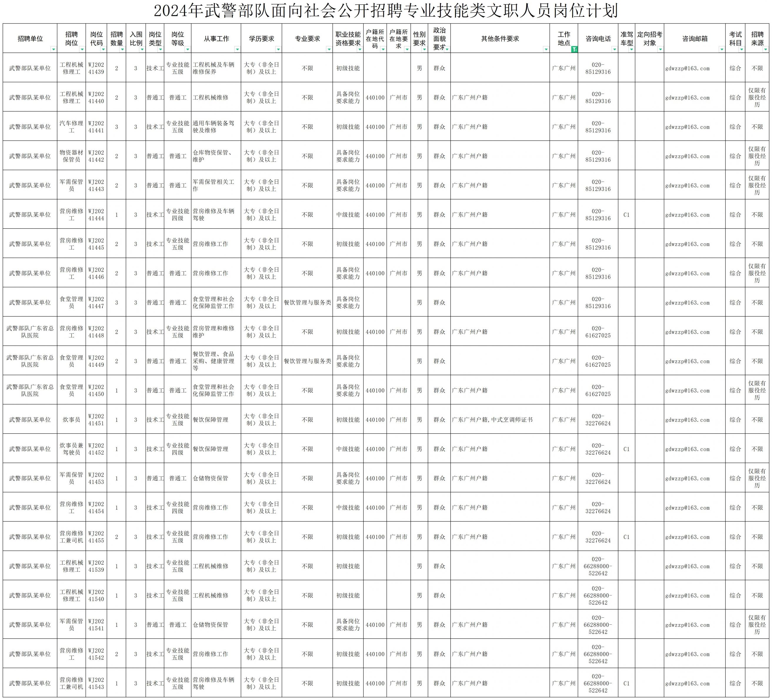Open the 招聘岗位 column filter arrow

82,49
